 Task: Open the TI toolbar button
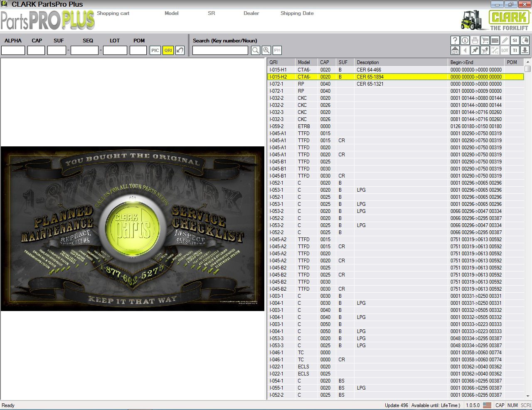515,50
